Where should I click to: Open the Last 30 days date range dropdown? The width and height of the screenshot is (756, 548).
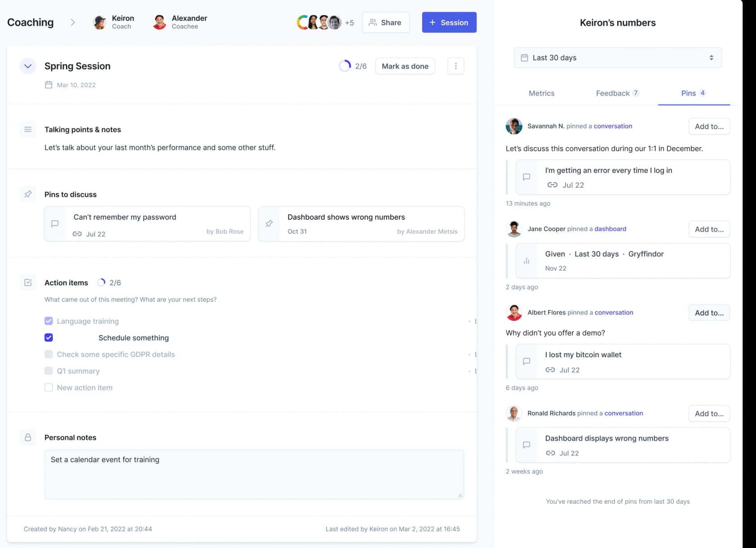617,58
